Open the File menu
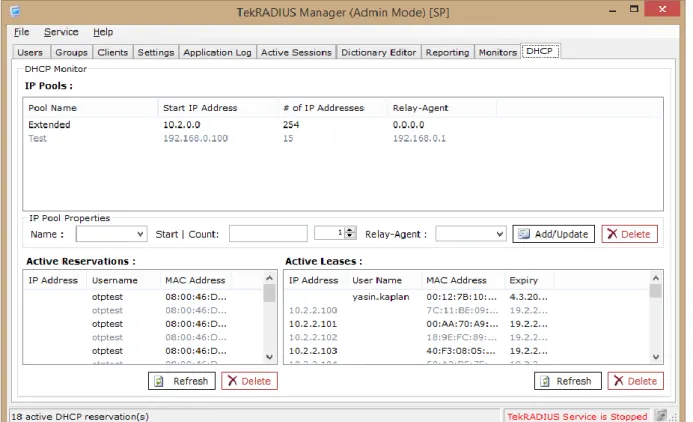Viewport: 693px width, 422px height. [22, 32]
